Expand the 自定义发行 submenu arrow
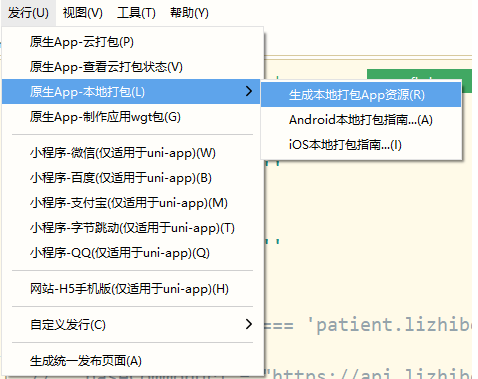478x379 pixels. [249, 324]
